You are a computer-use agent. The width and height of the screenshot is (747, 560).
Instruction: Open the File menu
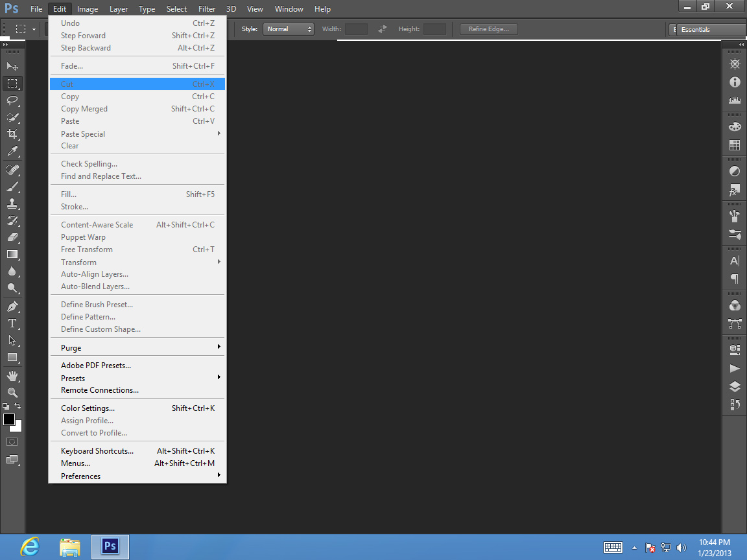36,9
